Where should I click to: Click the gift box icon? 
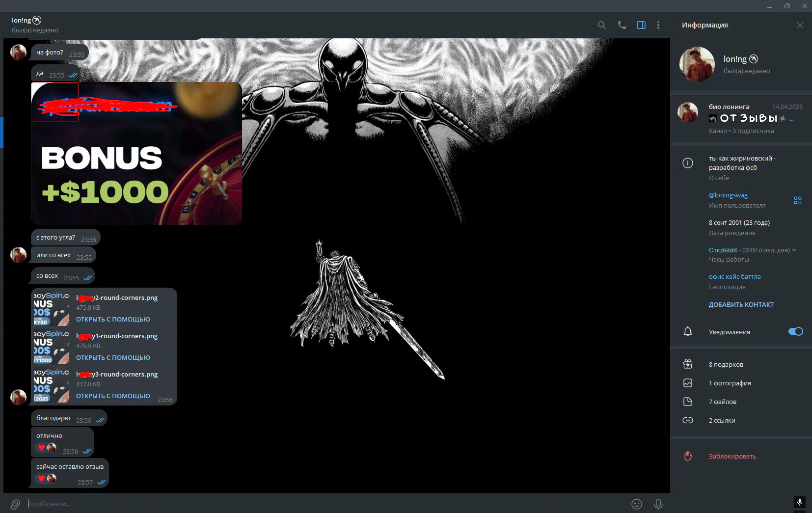(688, 364)
